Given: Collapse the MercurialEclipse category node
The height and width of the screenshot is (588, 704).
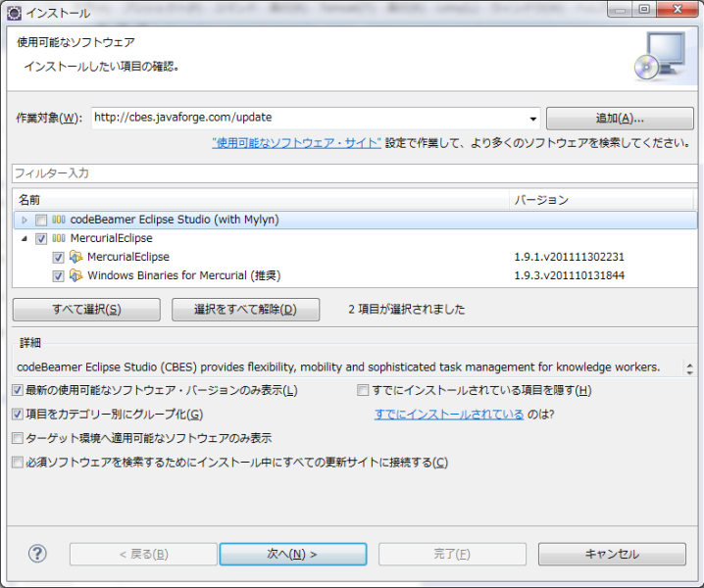Looking at the screenshot, I should (x=25, y=239).
